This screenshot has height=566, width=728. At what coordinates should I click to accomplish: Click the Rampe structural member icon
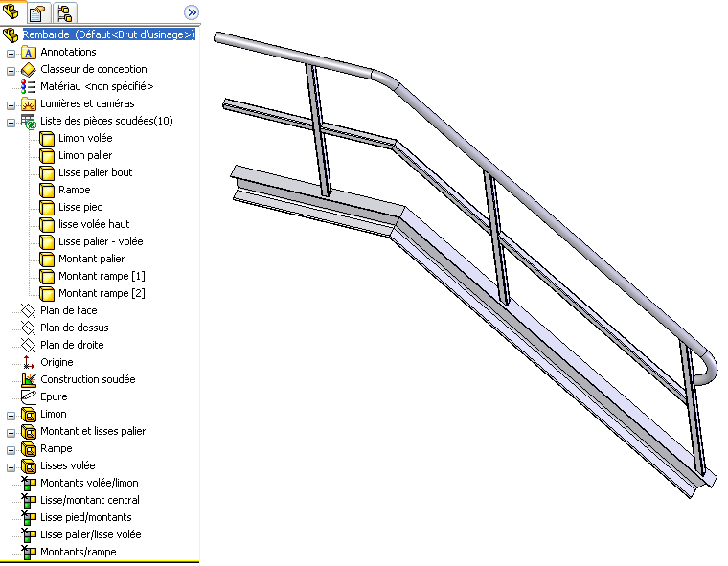click(29, 448)
